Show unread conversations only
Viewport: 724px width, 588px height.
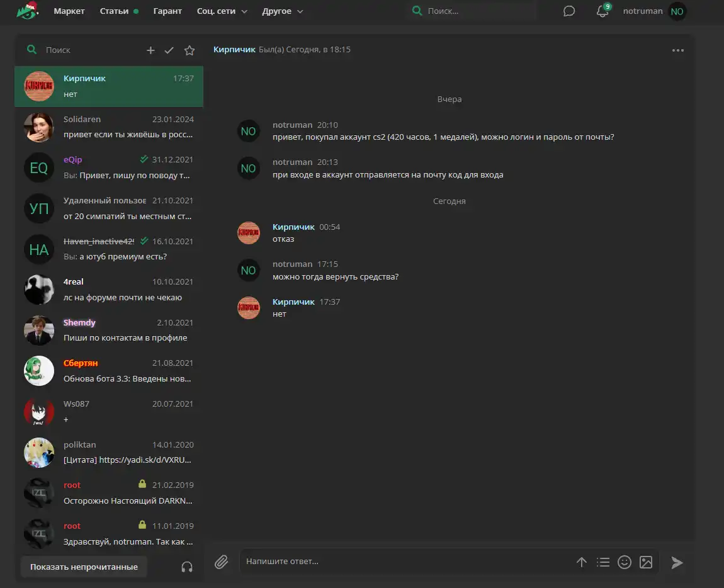point(84,567)
